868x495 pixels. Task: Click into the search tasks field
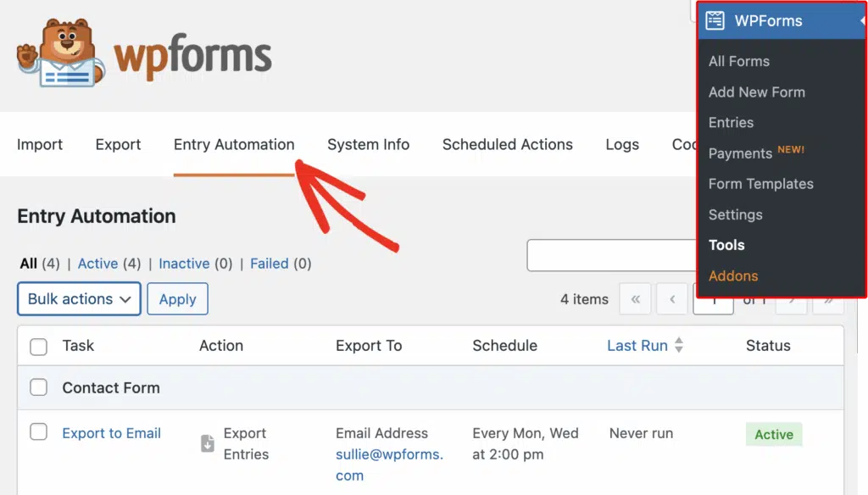point(612,255)
